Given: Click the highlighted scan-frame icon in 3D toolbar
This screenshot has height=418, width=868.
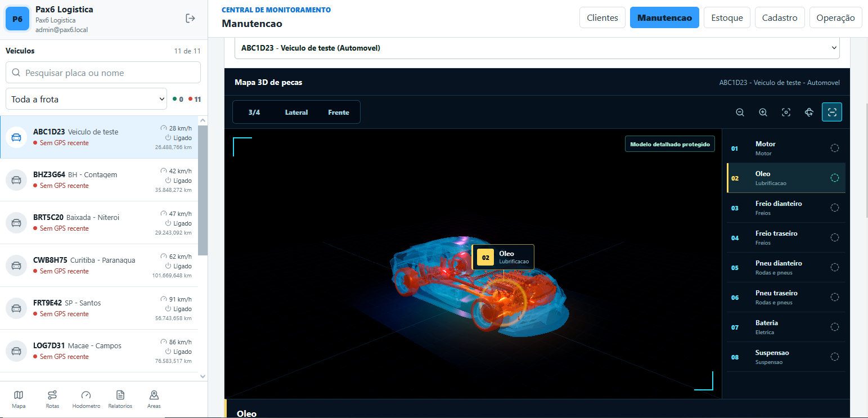Looking at the screenshot, I should click(832, 112).
